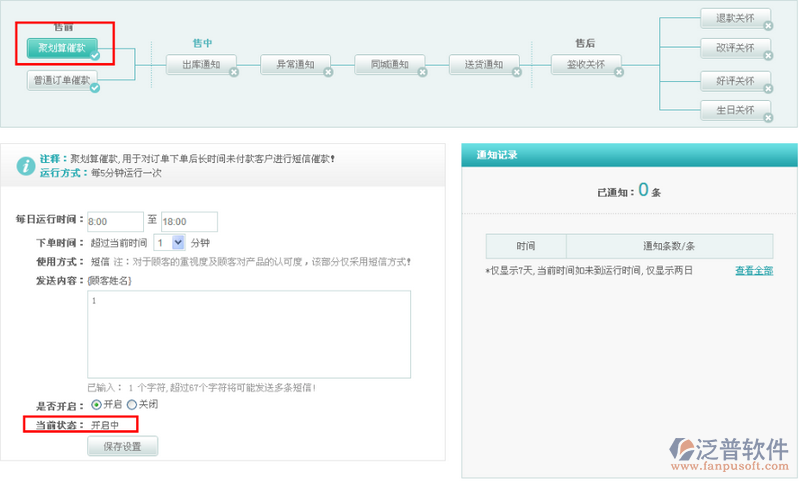
Task: Click the status icon on 退款关怀
Action: pos(768,26)
